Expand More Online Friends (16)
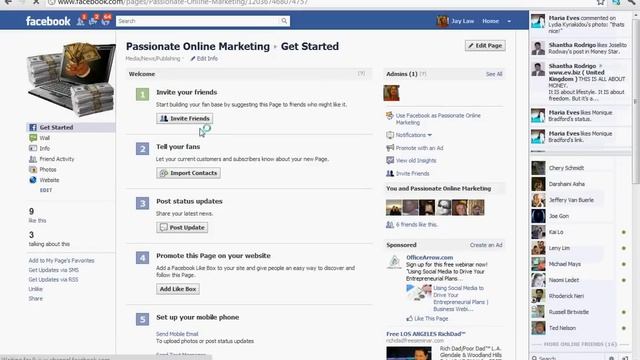The image size is (640, 360). [580, 344]
